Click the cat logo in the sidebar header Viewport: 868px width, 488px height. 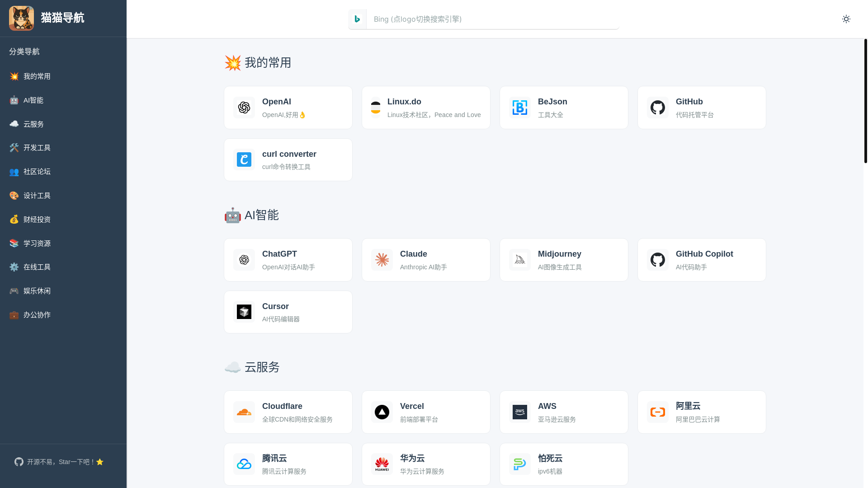point(21,18)
